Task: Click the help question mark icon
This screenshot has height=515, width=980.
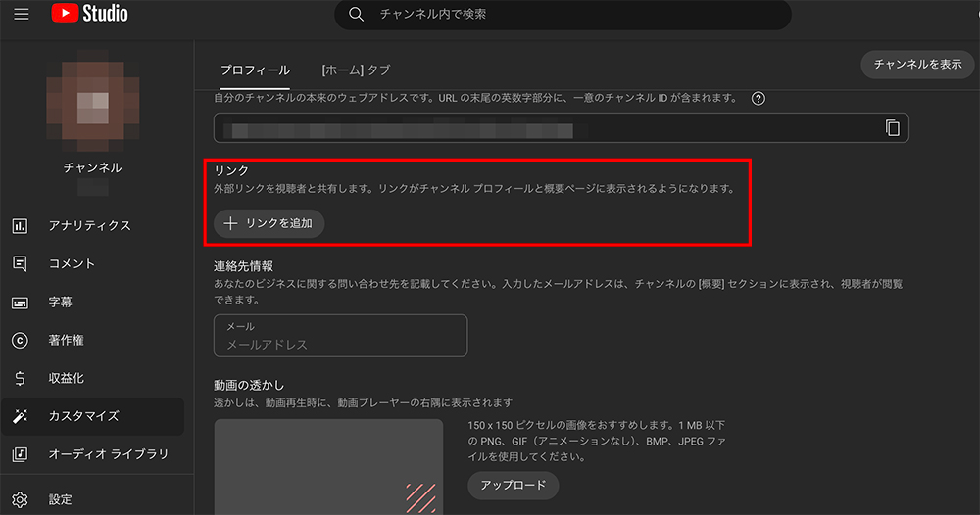Action: (759, 99)
